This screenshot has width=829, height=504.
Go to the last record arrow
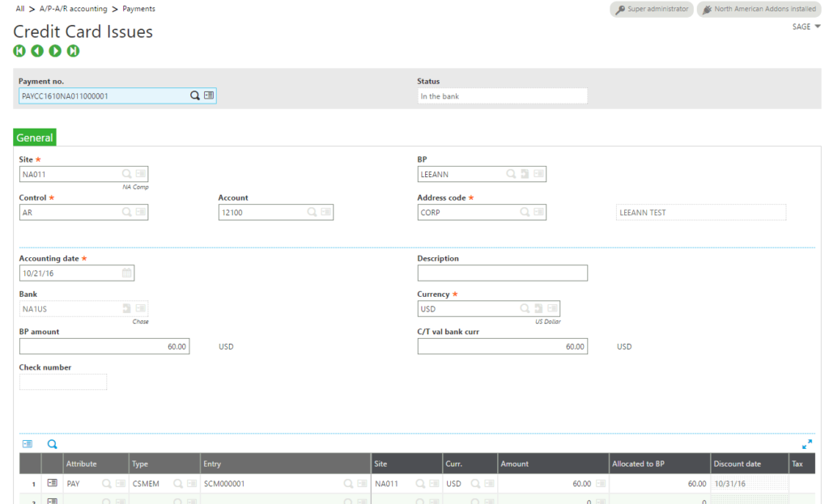(x=73, y=51)
